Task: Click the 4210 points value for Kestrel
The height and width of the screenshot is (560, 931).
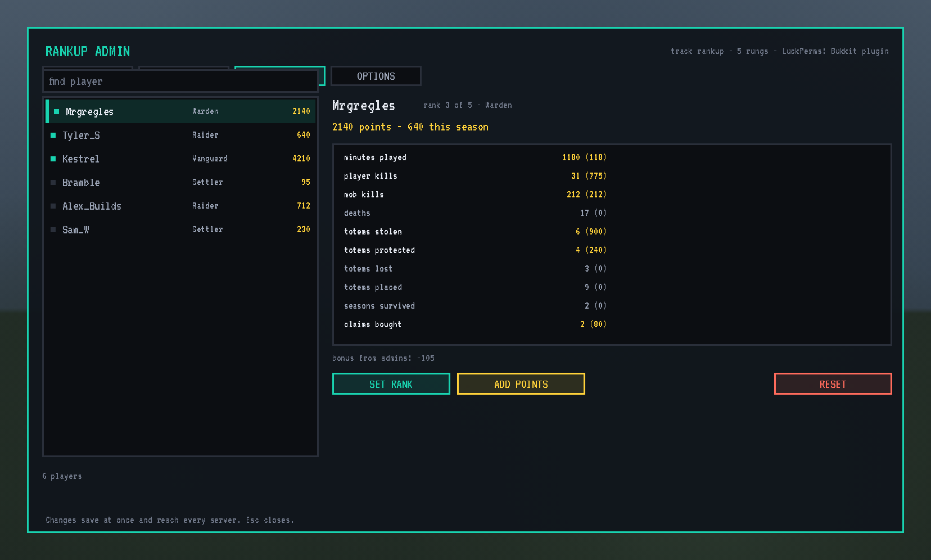Action: coord(301,159)
